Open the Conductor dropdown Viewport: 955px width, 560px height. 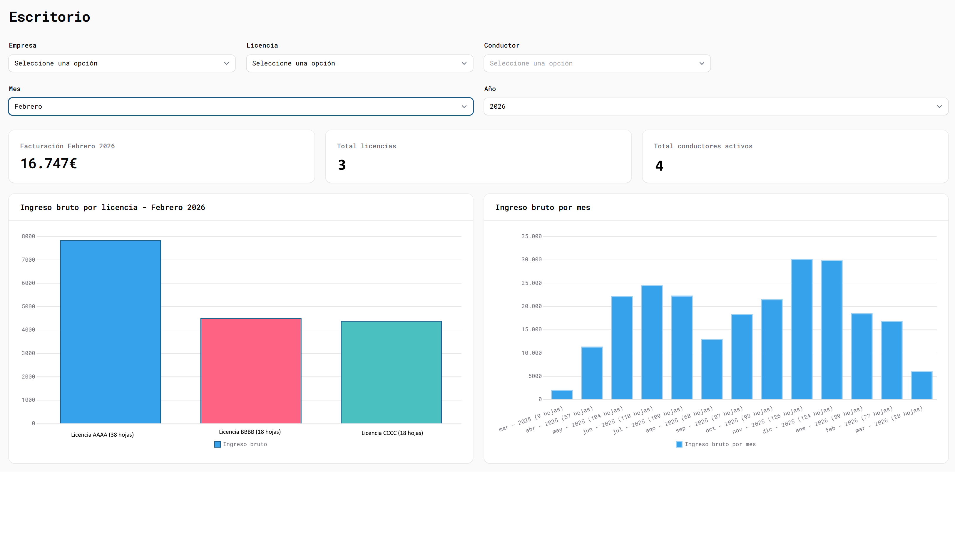tap(596, 63)
